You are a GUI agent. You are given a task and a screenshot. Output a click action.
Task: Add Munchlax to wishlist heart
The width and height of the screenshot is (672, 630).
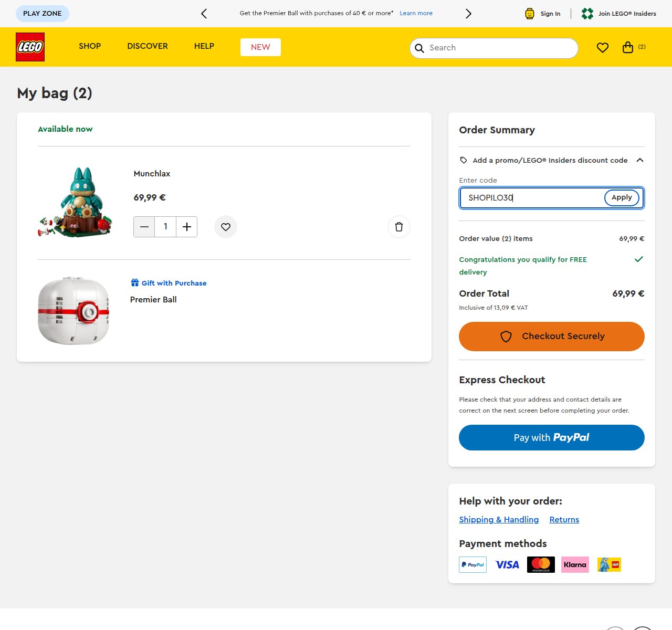pyautogui.click(x=226, y=227)
